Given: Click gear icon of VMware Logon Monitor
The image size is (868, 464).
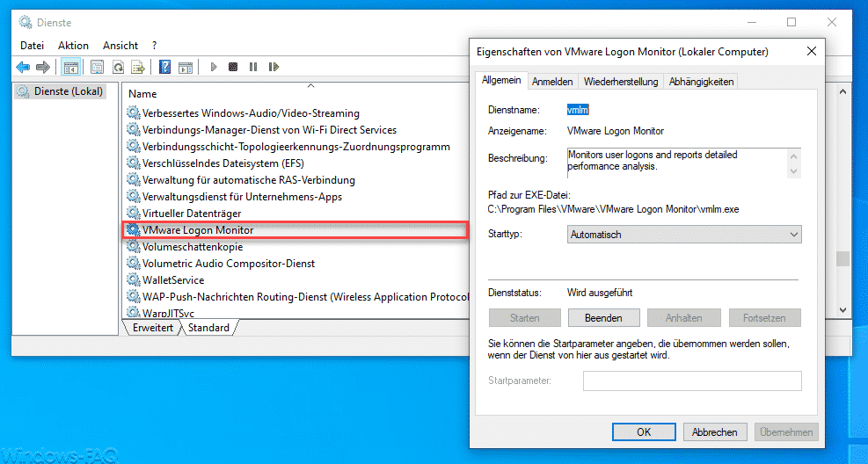Looking at the screenshot, I should click(134, 229).
